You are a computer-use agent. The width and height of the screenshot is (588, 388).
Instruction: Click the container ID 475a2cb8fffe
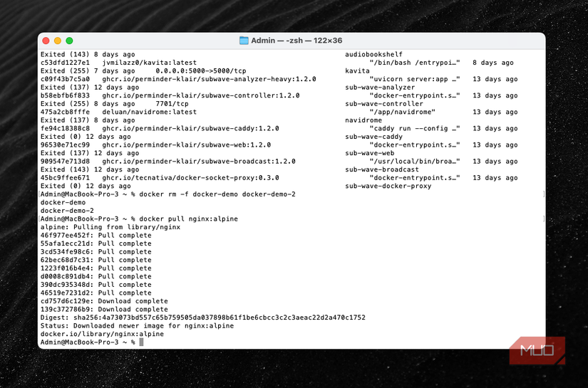[66, 112]
